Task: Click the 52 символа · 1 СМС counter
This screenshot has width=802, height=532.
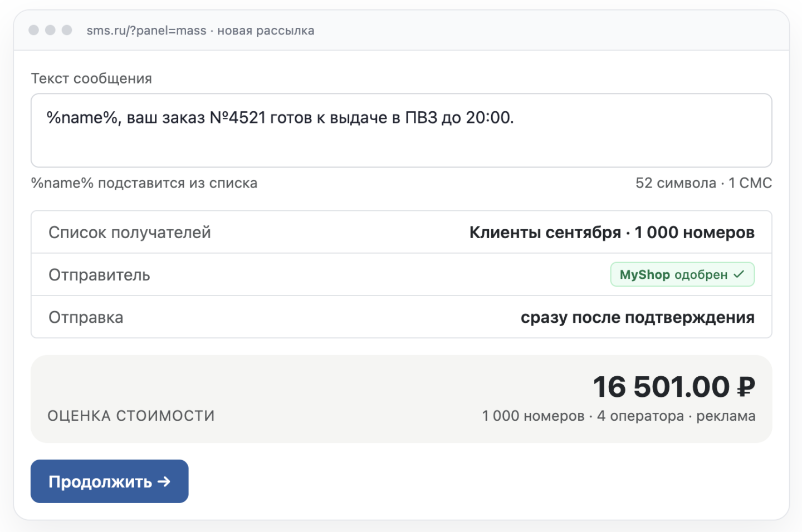Action: coord(703,183)
